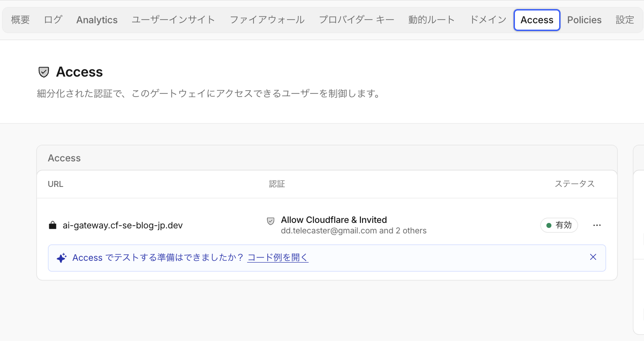Click the Allow Cloudflare & Invited policy name

(x=334, y=220)
